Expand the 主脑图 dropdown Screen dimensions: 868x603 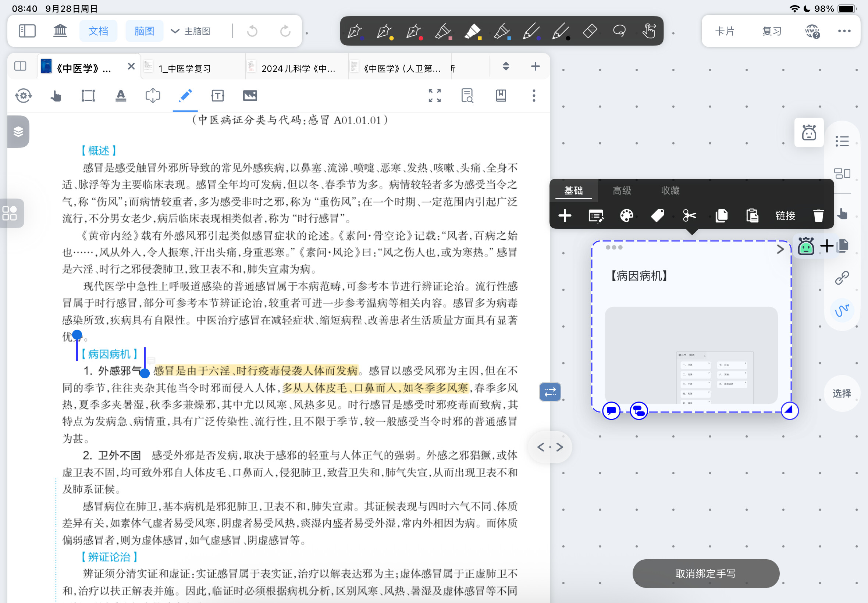pos(191,31)
